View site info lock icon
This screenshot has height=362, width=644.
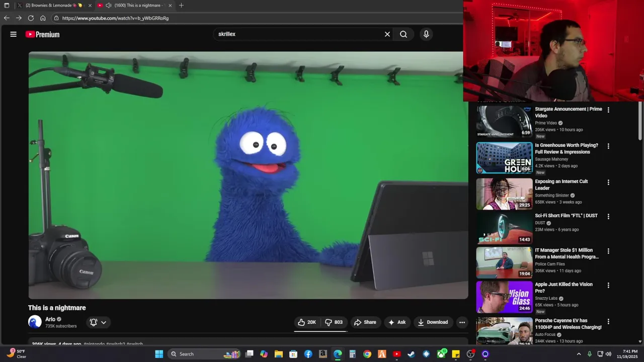56,18
